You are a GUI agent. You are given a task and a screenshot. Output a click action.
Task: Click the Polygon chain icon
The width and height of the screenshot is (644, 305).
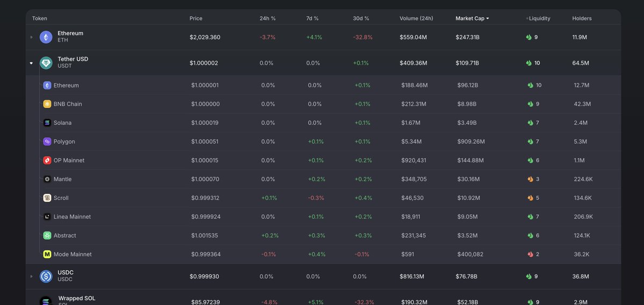pyautogui.click(x=47, y=142)
